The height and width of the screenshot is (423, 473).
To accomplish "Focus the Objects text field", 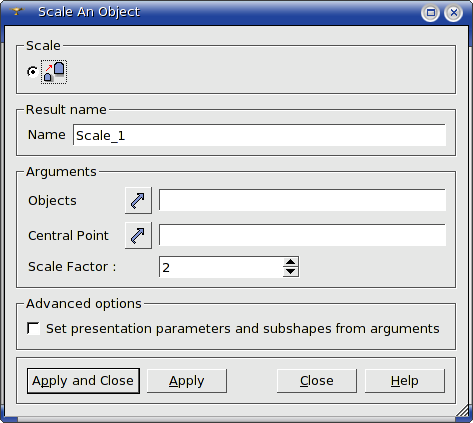I will click(302, 200).
